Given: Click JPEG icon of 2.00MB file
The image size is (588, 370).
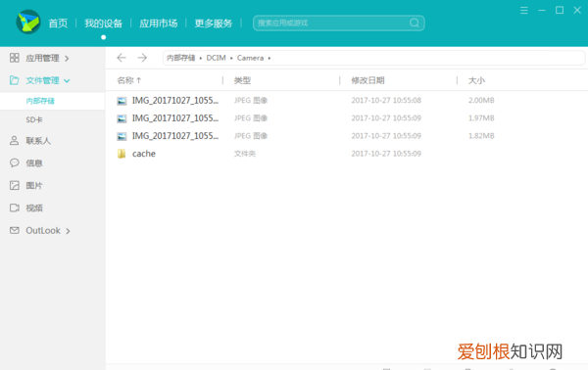Looking at the screenshot, I should click(122, 101).
